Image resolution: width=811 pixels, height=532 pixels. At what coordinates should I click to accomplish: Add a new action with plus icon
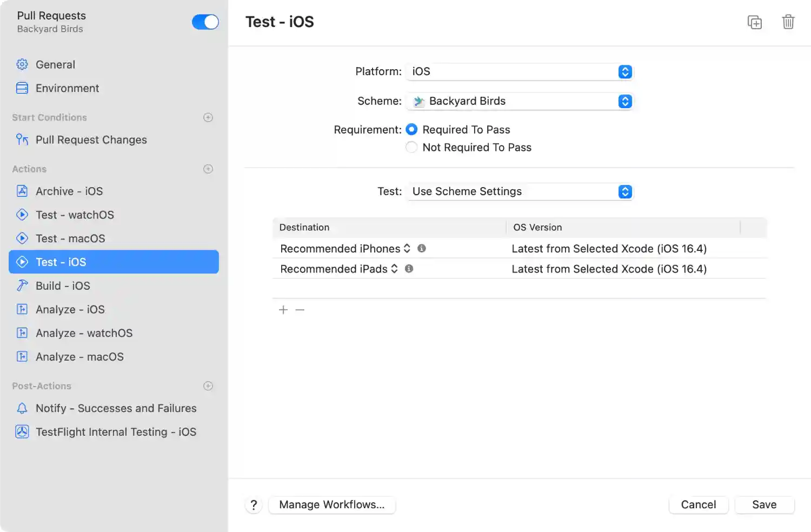tap(208, 169)
